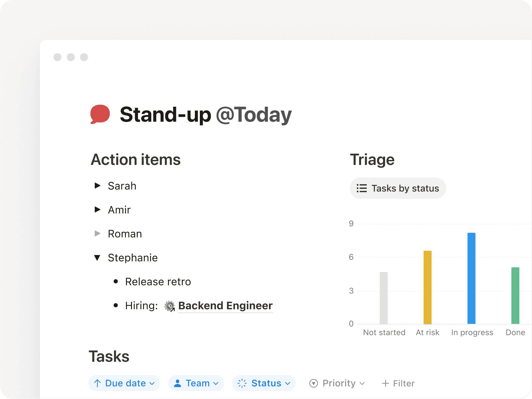Click the up arrow icon on Due date
The height and width of the screenshot is (399, 532).
coord(97,383)
